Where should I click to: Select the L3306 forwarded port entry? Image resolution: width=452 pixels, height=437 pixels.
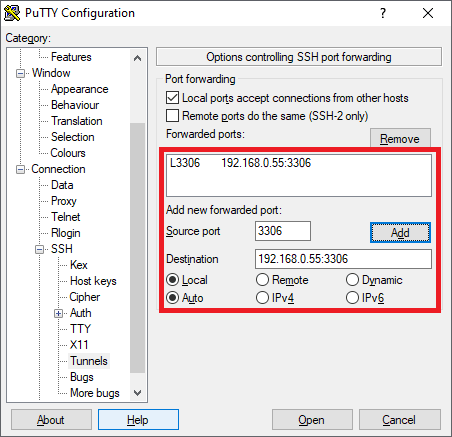240,163
